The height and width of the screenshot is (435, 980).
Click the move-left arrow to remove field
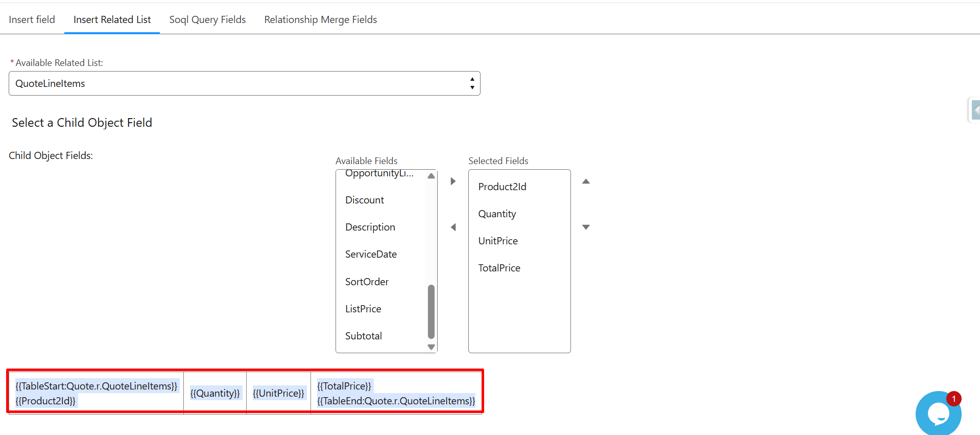453,227
